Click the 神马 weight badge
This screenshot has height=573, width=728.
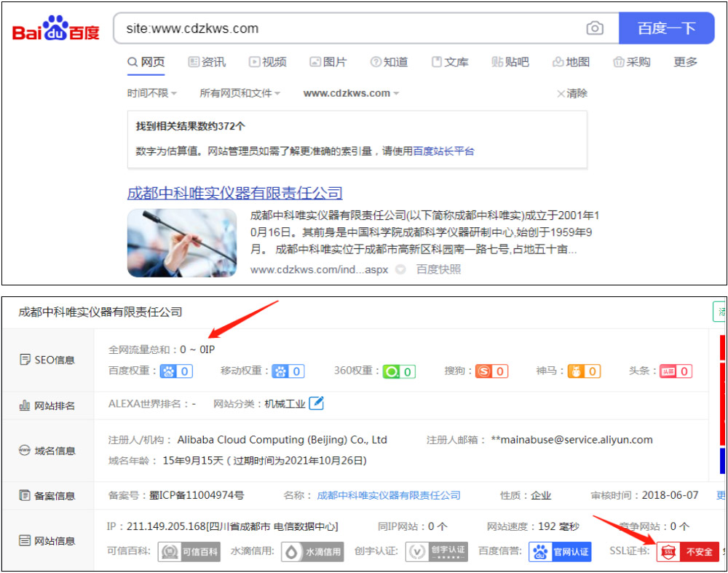point(584,371)
